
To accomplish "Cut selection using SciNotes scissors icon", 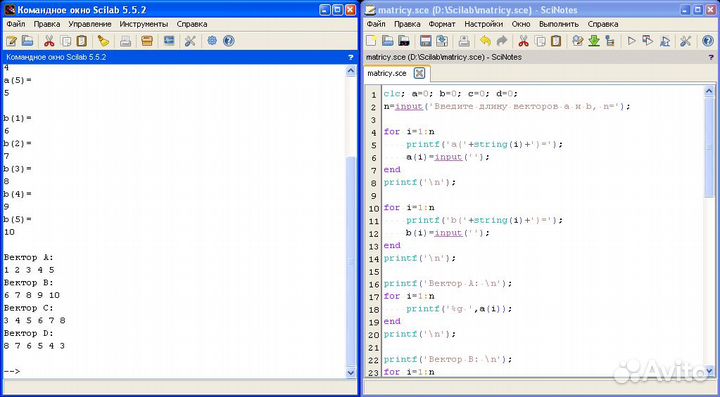I will (x=523, y=41).
